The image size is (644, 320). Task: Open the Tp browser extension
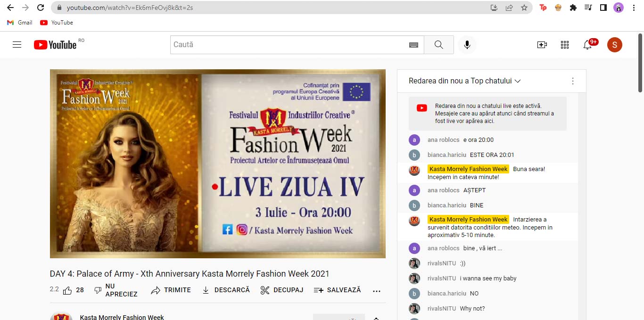pyautogui.click(x=543, y=8)
